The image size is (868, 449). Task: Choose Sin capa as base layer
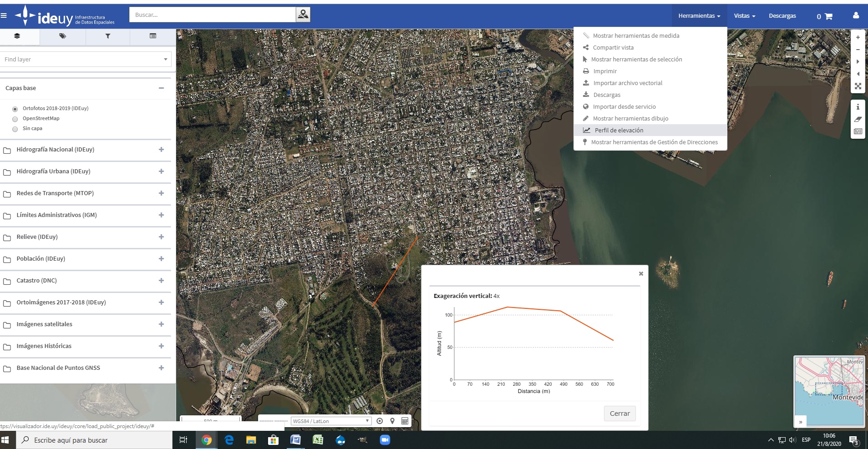point(15,128)
